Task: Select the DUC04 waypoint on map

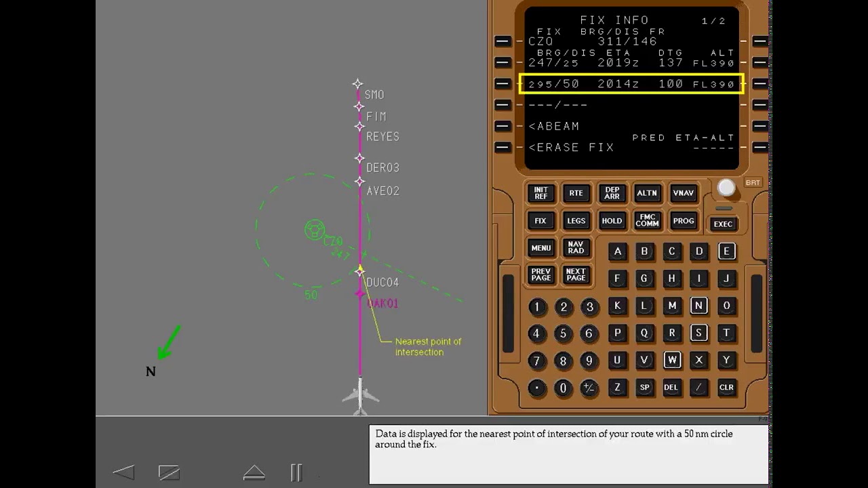Action: pos(360,270)
